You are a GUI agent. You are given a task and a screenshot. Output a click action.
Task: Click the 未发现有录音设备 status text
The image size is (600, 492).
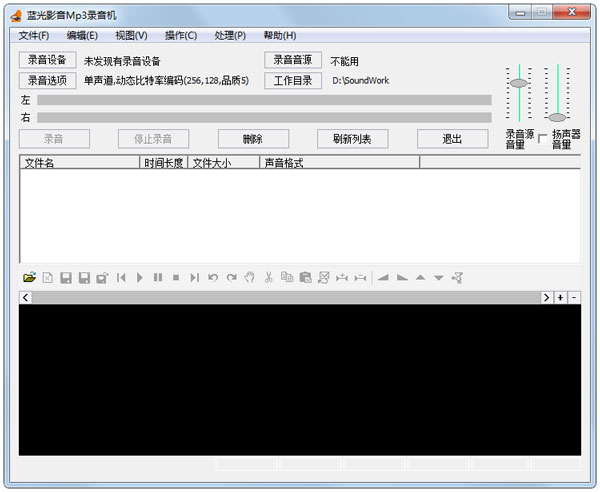point(122,61)
